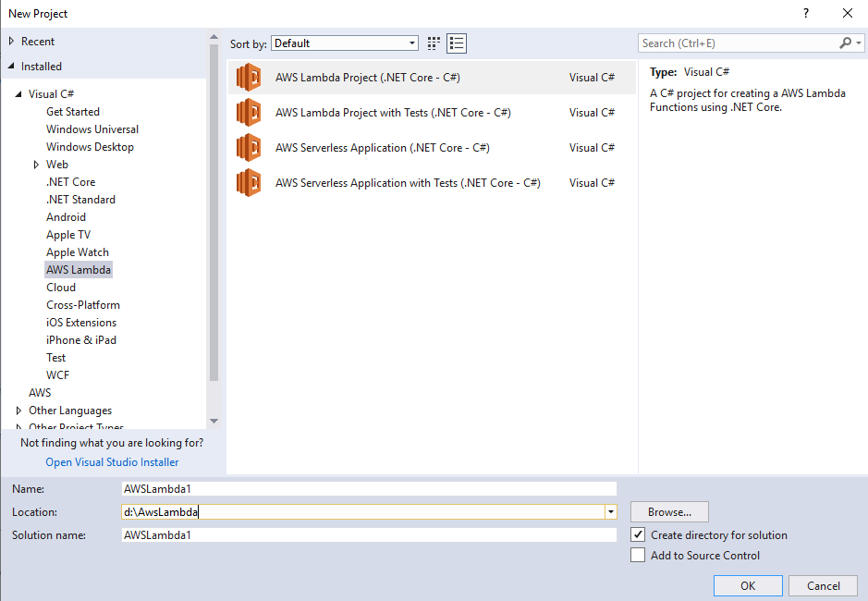Confirm with the OK button

[748, 585]
